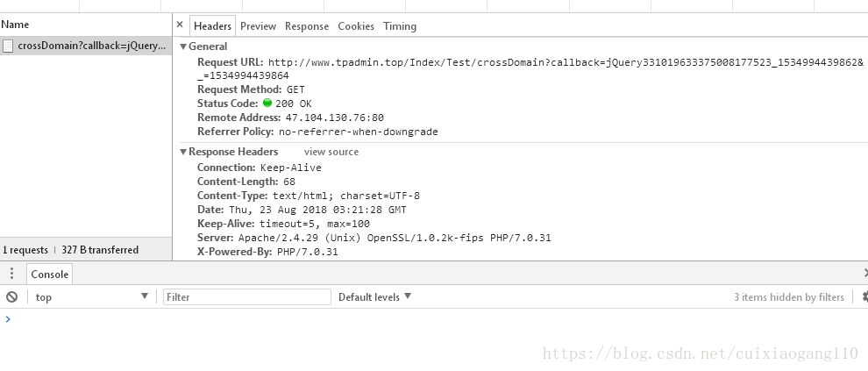Select the Console drawer tab
Image resolution: width=868 pixels, height=371 pixels.
50,274
